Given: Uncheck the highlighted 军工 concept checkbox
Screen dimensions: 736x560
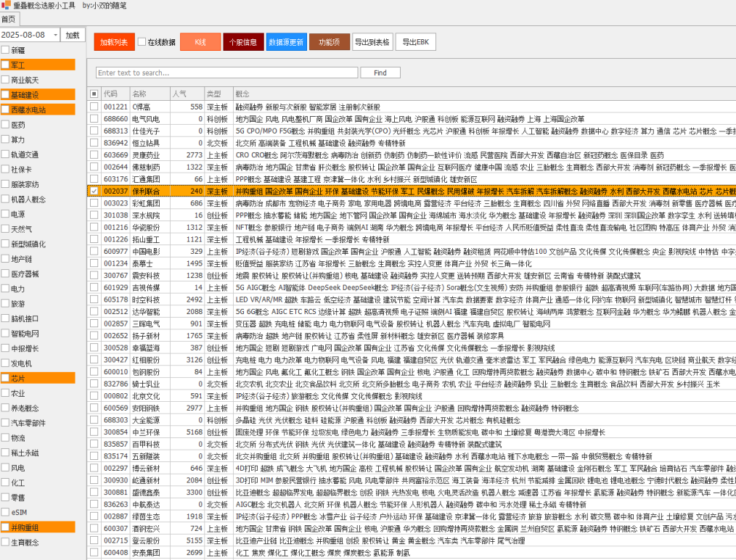Looking at the screenshot, I should click(x=5, y=65).
